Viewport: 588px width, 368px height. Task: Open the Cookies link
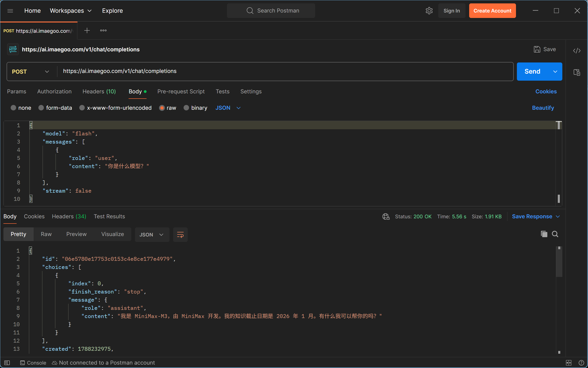point(546,92)
